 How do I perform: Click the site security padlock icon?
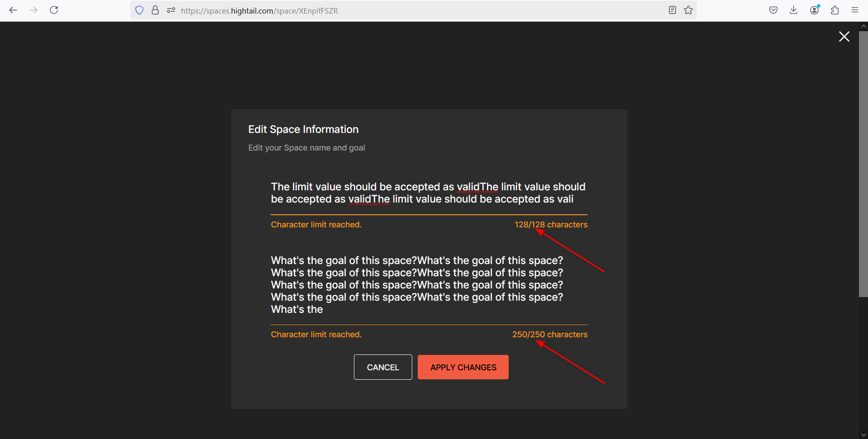(x=155, y=10)
